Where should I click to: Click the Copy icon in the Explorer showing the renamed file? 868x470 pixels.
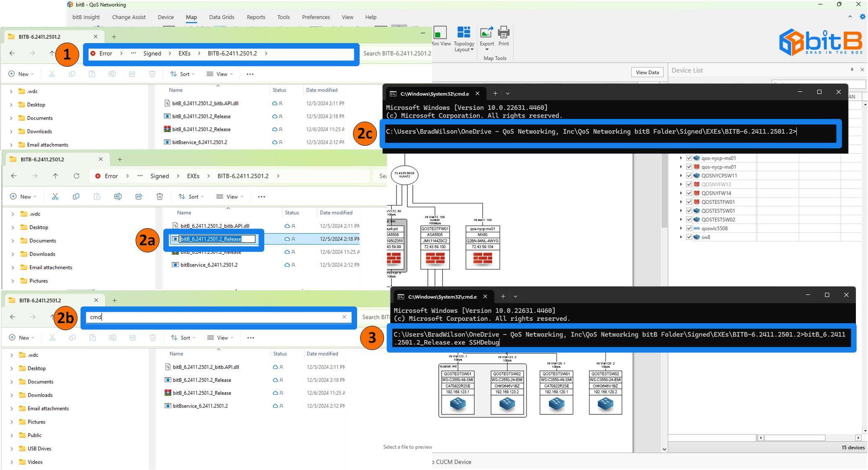point(76,196)
